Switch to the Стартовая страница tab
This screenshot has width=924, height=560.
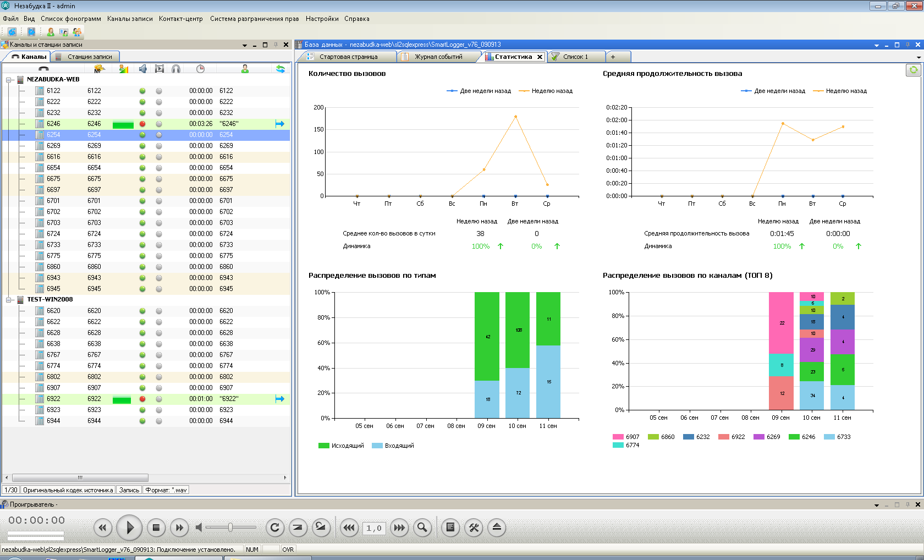tap(348, 57)
